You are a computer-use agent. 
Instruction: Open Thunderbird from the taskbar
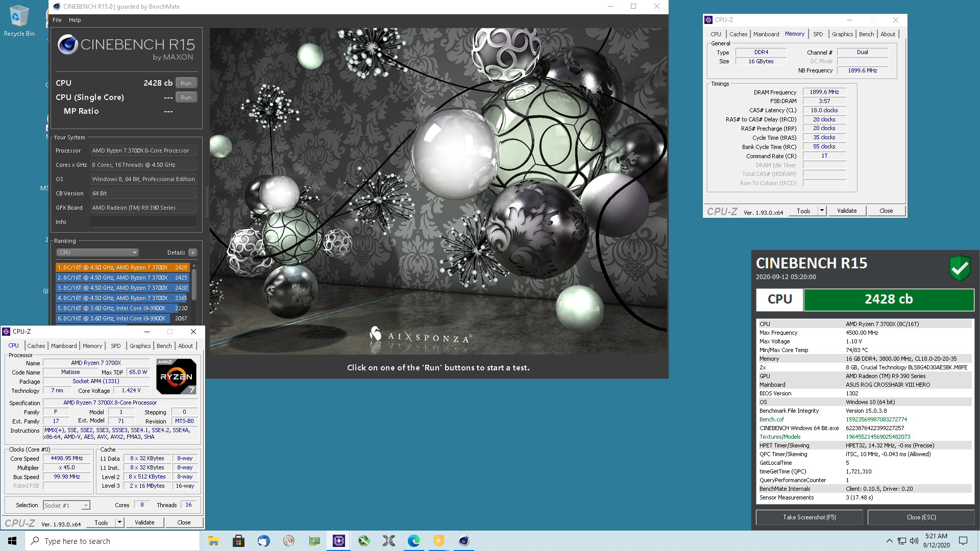point(263,541)
